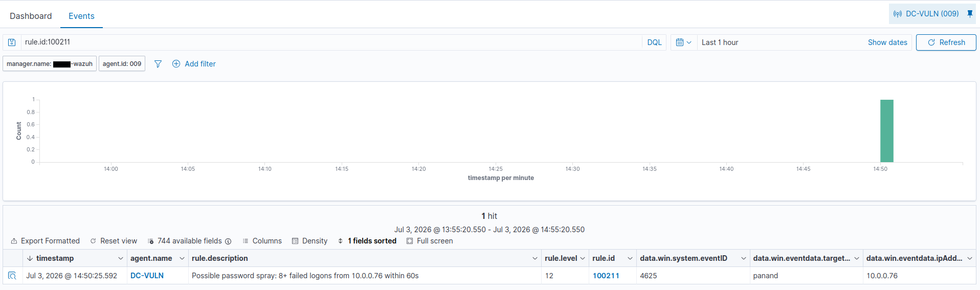This screenshot has height=290, width=980.
Task: Expand the data.win.system.eventID column menu
Action: 744,258
